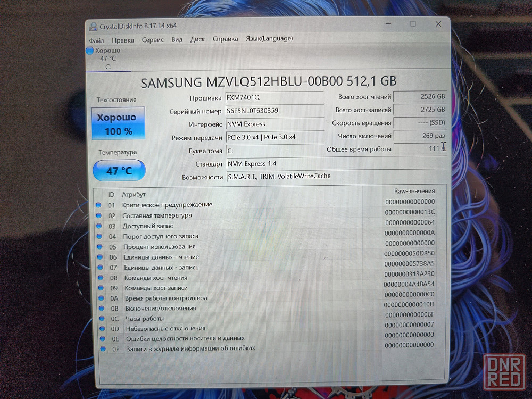This screenshot has height=399, width=532.
Task: Click raw value 0000000050D850
Action: pos(409,253)
